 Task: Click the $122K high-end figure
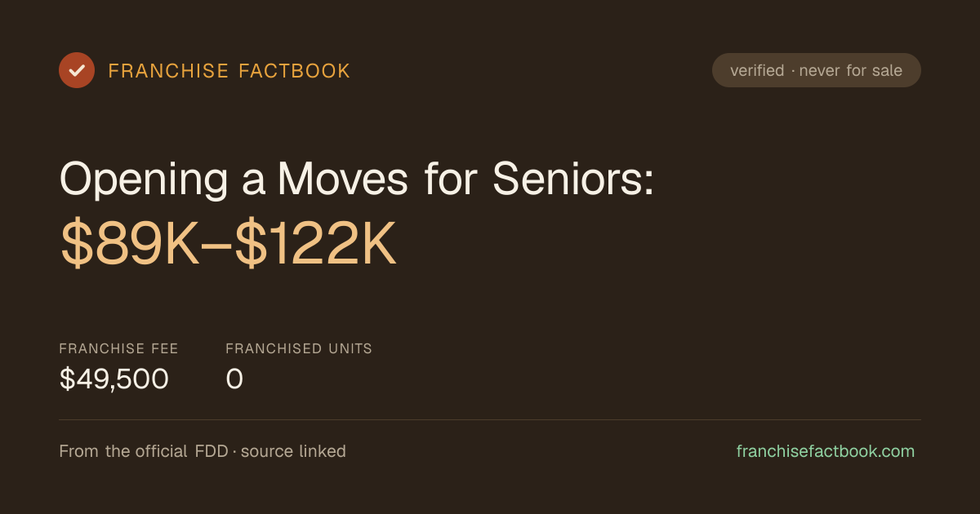pyautogui.click(x=316, y=245)
